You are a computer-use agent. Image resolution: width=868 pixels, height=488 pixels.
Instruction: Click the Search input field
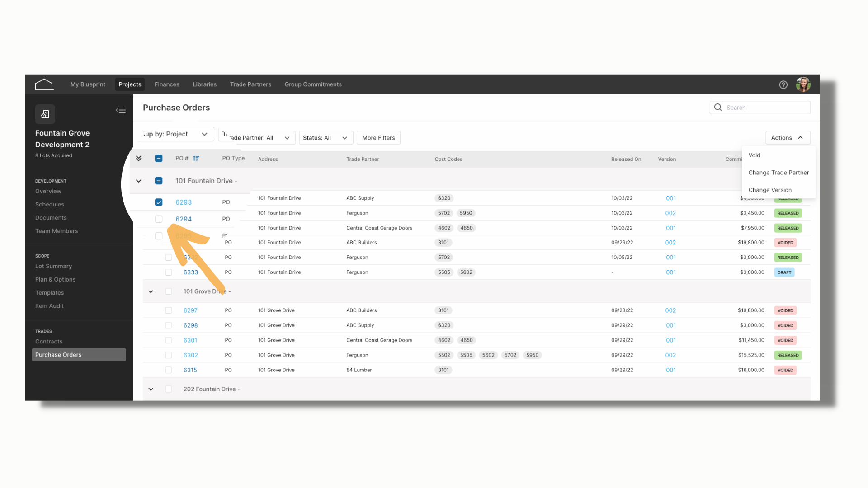[760, 108]
